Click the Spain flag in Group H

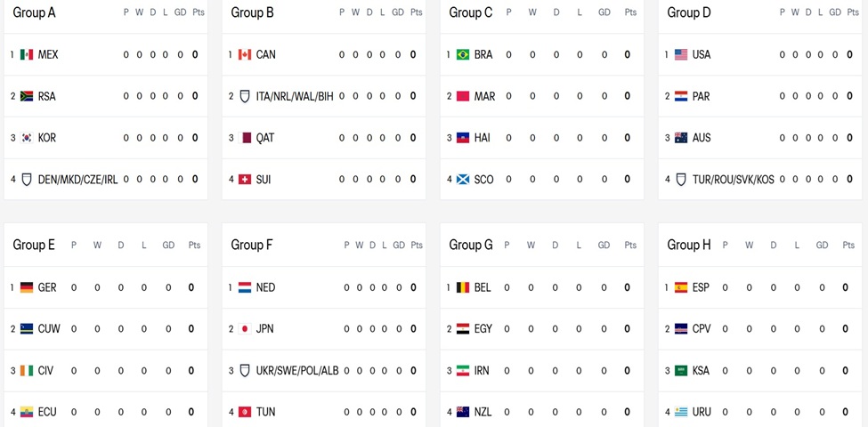pos(681,287)
